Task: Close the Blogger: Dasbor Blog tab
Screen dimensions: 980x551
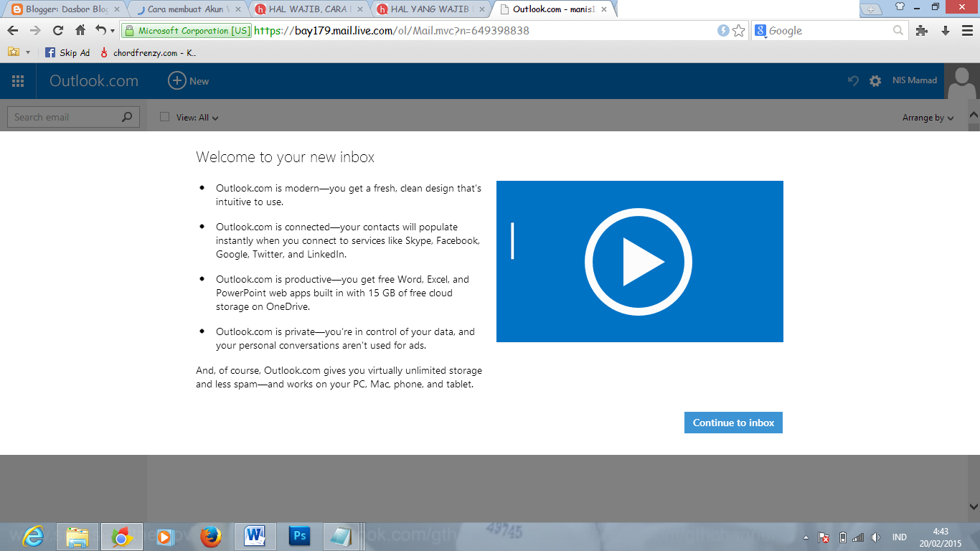Action: point(117,9)
